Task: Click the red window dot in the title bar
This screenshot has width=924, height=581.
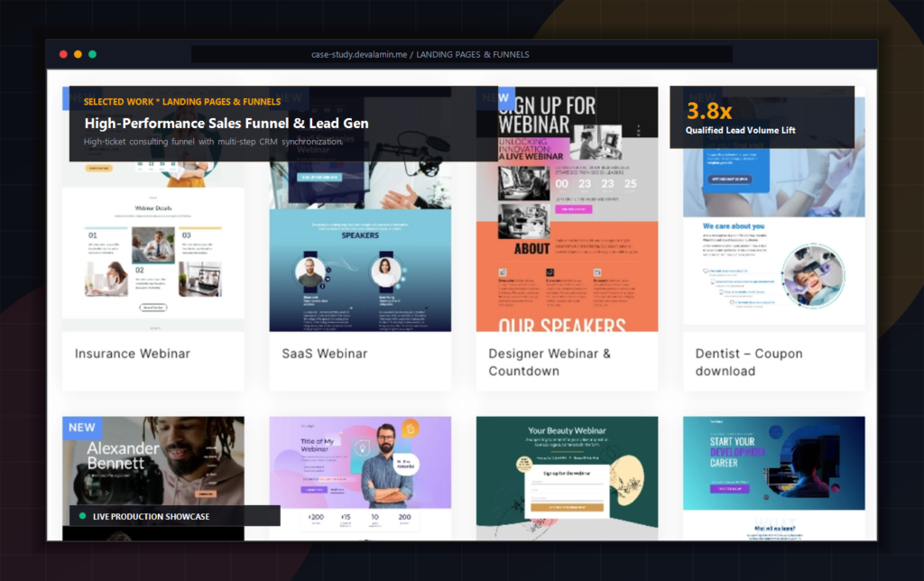Action: pos(63,54)
